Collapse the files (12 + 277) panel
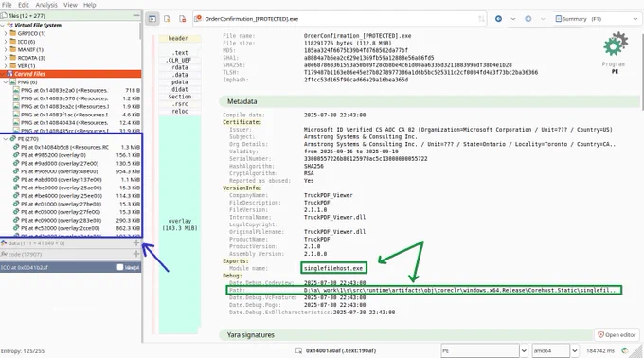 [x=136, y=15]
